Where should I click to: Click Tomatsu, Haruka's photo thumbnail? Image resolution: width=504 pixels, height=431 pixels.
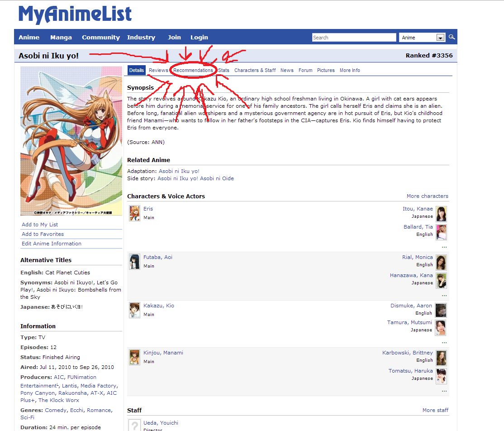[x=441, y=376]
